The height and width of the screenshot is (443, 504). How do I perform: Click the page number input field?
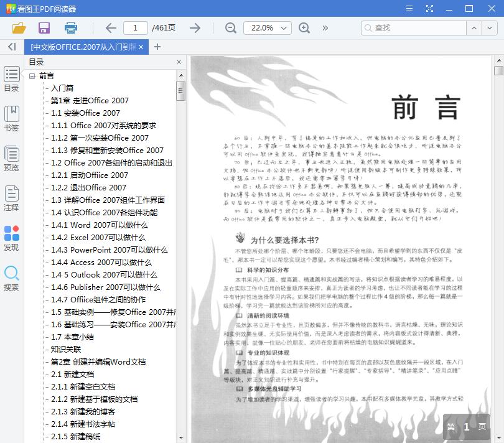pos(135,28)
